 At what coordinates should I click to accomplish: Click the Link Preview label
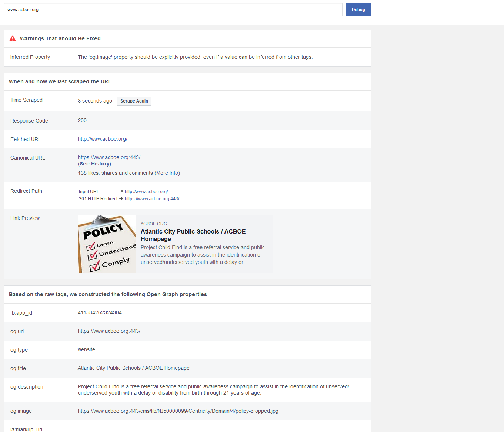point(25,218)
